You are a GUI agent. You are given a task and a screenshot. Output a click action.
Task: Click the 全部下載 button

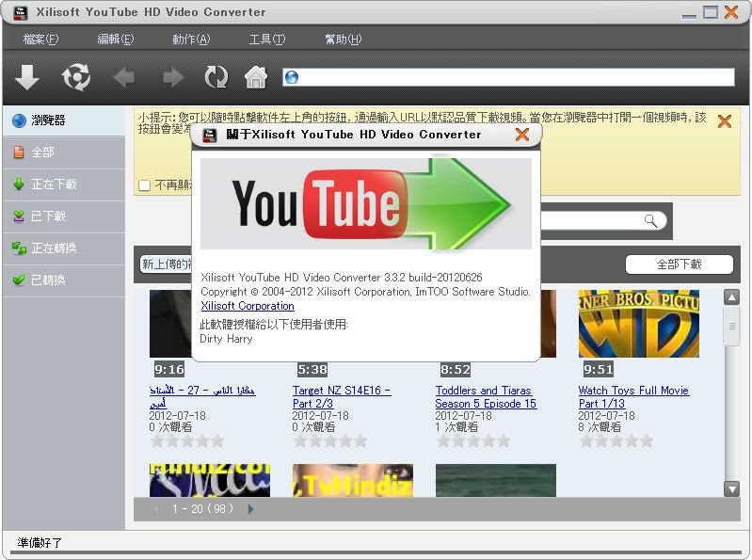click(x=680, y=264)
